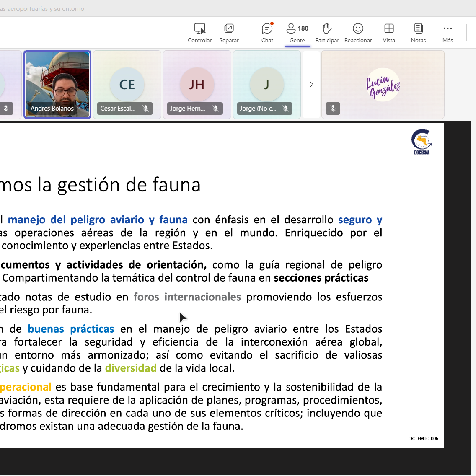Click Separar to pop out the shared content
Viewport: 476px width, 476px height.
229,29
